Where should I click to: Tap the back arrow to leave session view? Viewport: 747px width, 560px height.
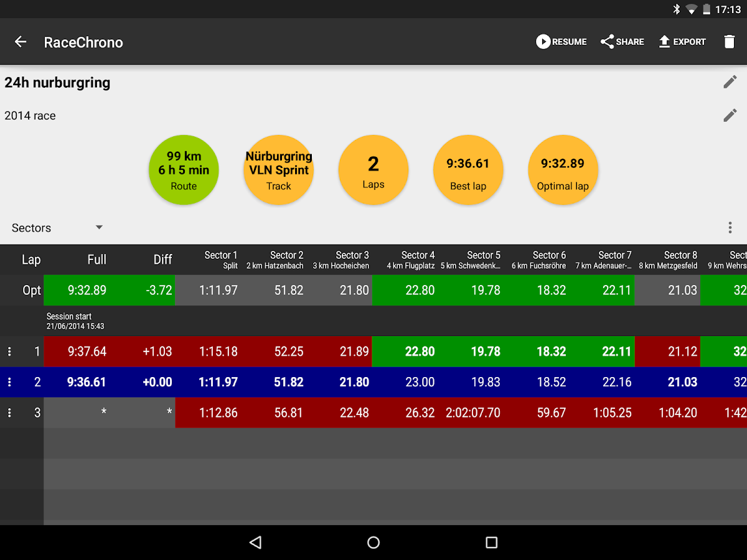(21, 41)
